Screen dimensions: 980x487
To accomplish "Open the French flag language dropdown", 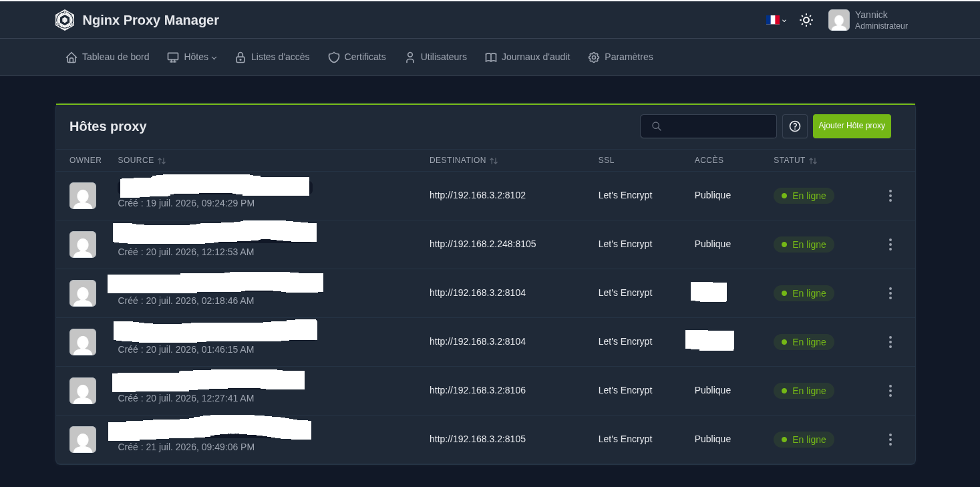I will pos(776,20).
